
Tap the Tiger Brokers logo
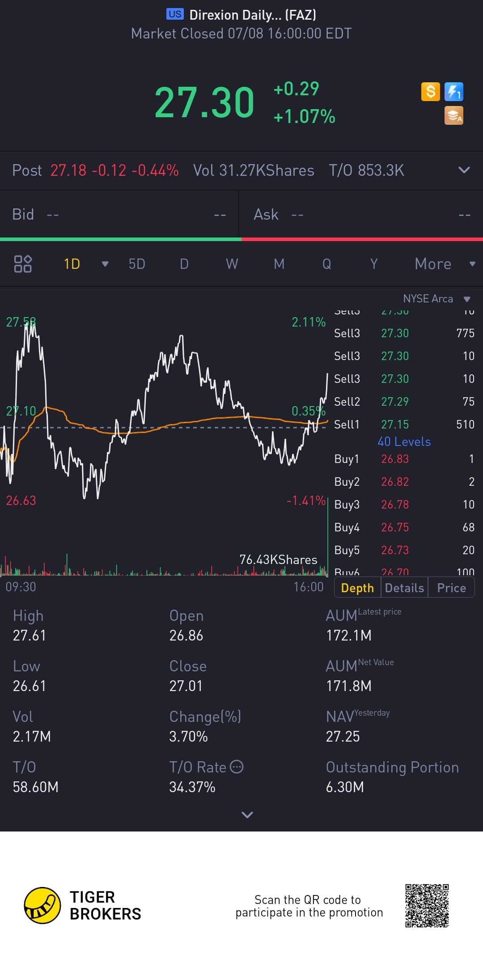(42, 906)
